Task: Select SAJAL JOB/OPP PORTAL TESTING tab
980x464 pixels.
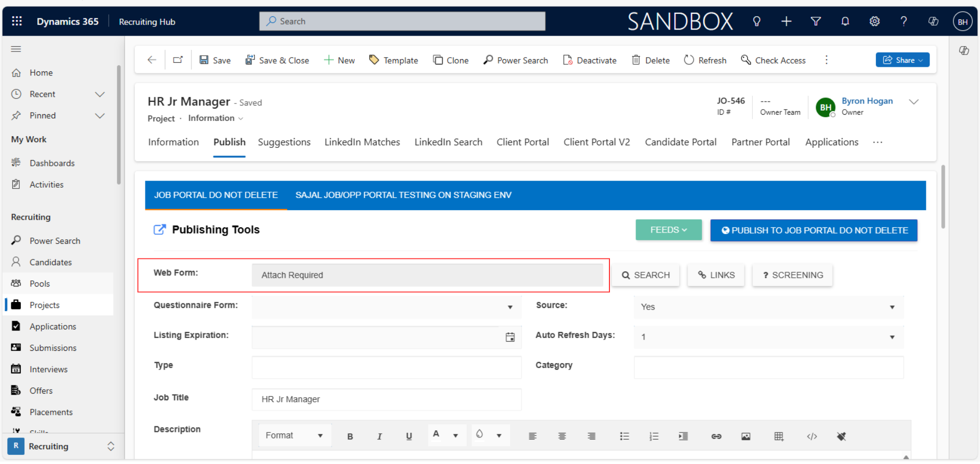Action: click(x=403, y=195)
